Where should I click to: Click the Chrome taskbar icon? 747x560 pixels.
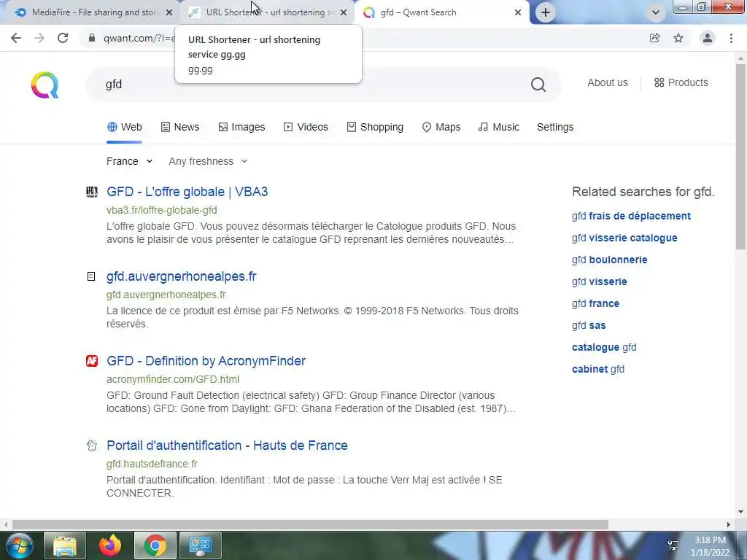coord(155,545)
